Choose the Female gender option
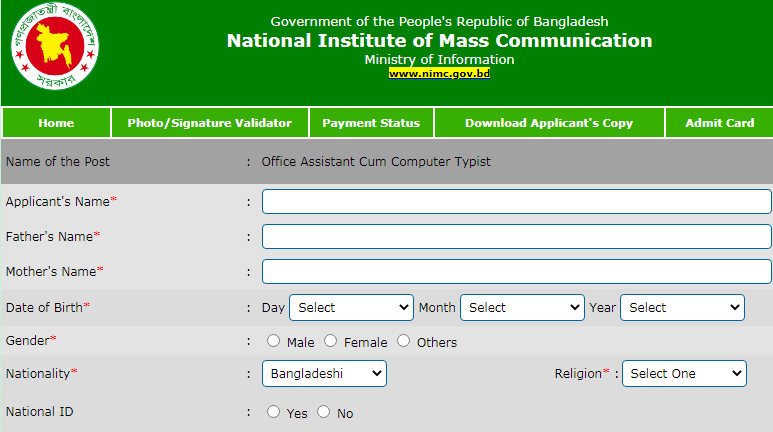 coord(330,341)
